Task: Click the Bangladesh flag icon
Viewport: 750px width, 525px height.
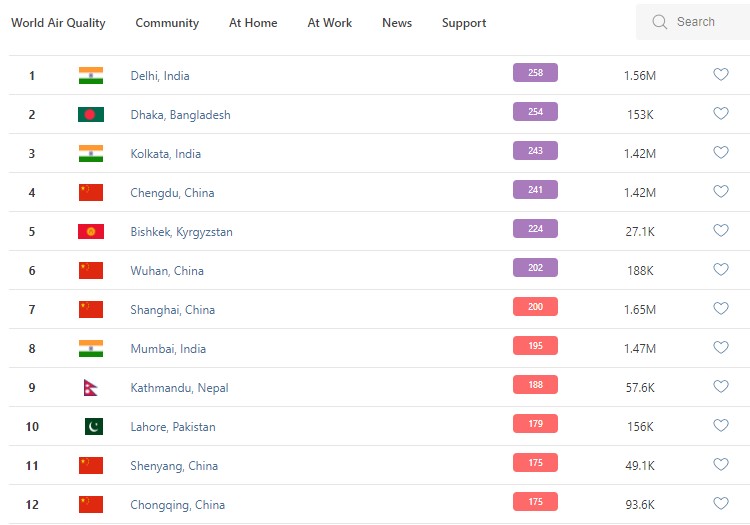Action: pyautogui.click(x=91, y=114)
